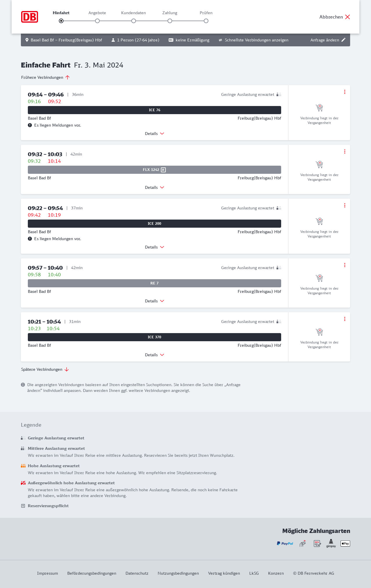Click the ICE 200 journey bar

click(154, 224)
